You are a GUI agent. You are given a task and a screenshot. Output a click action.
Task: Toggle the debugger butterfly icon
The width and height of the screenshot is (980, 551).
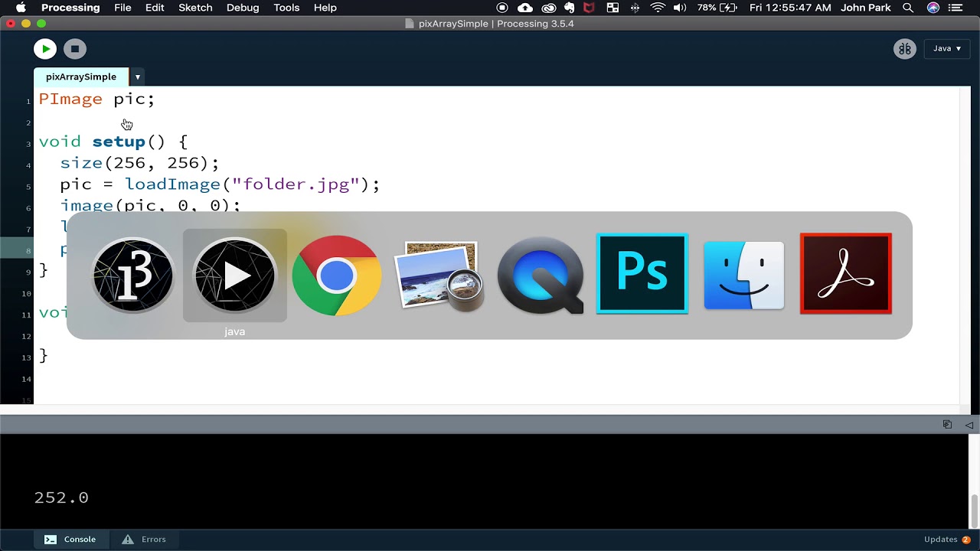point(905,49)
